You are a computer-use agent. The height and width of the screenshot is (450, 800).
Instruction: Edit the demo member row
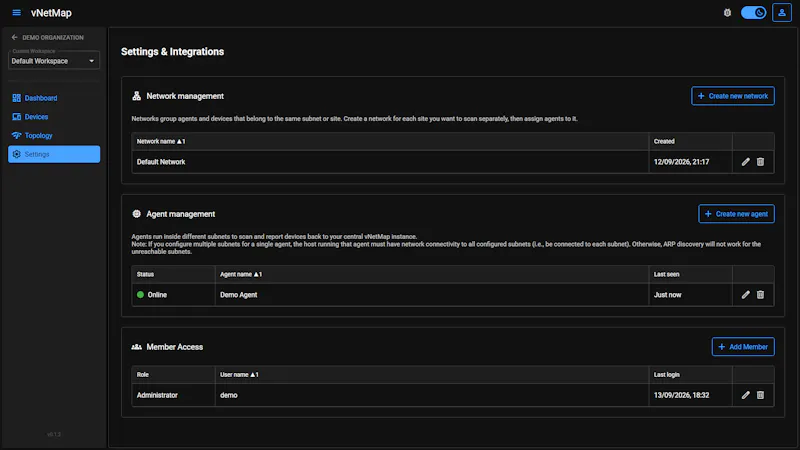click(x=745, y=395)
